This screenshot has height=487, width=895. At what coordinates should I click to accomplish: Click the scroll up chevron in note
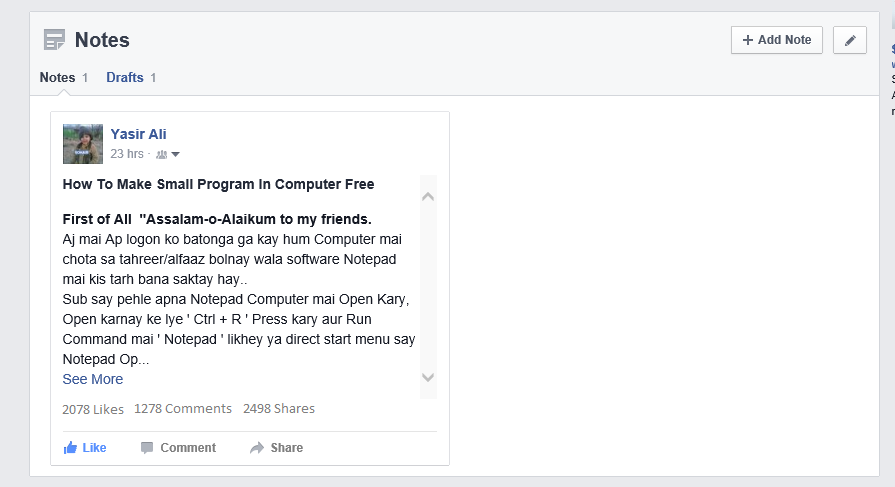pos(428,197)
